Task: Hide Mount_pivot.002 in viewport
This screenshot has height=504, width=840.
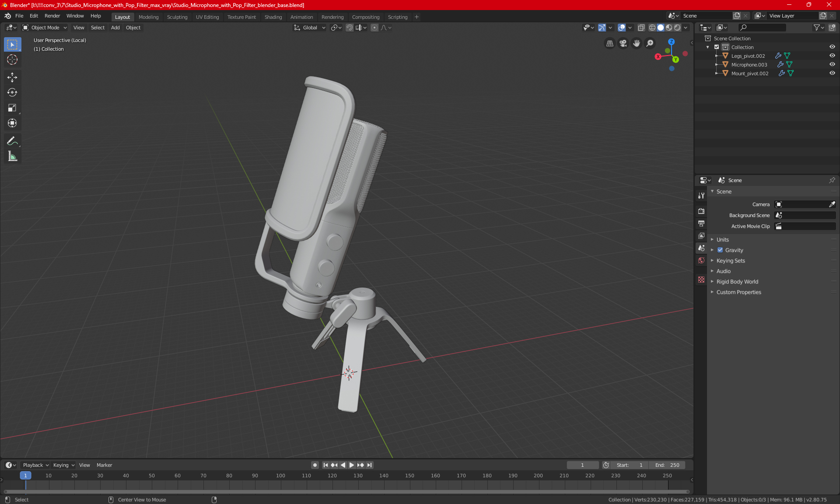Action: (832, 73)
